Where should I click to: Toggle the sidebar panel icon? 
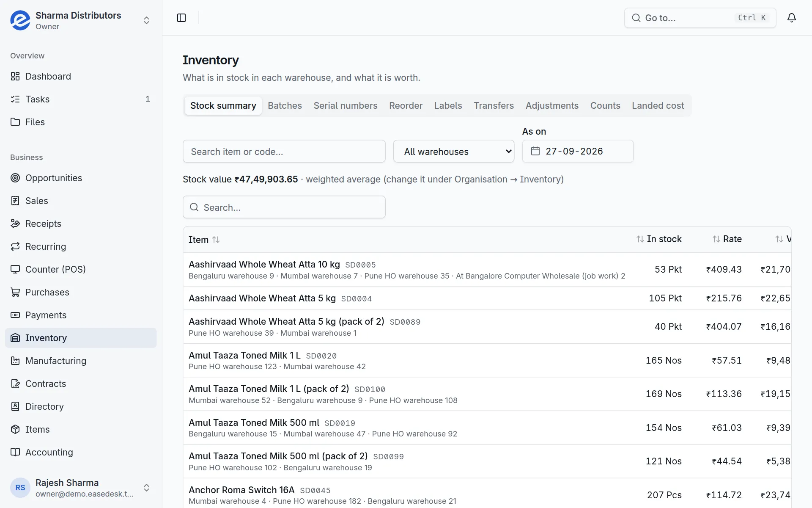point(181,18)
